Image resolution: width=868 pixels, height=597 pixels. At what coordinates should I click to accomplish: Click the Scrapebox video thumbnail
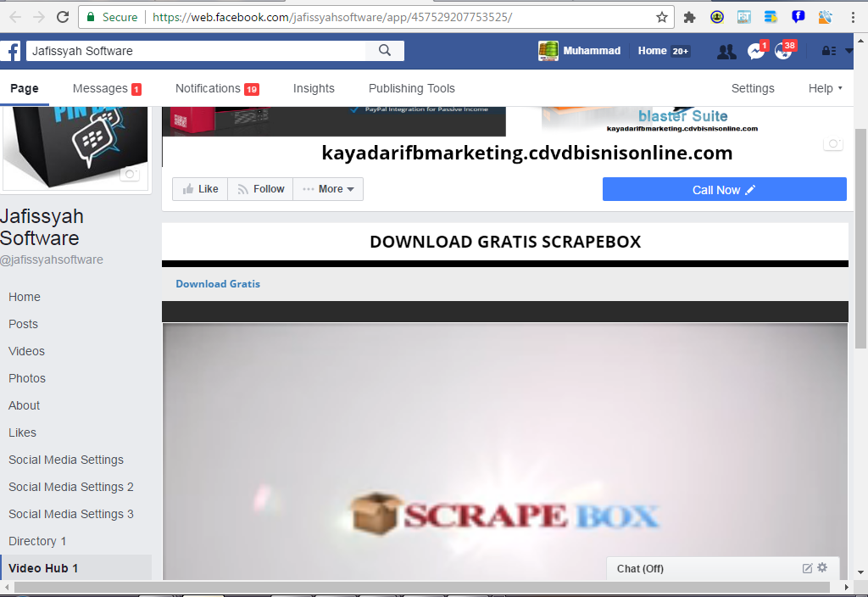pos(505,452)
